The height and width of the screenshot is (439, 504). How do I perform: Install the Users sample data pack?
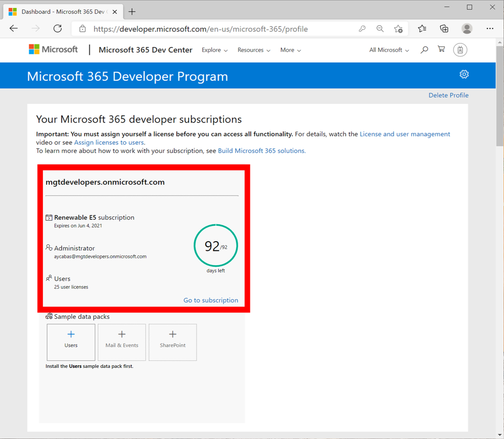pos(71,342)
